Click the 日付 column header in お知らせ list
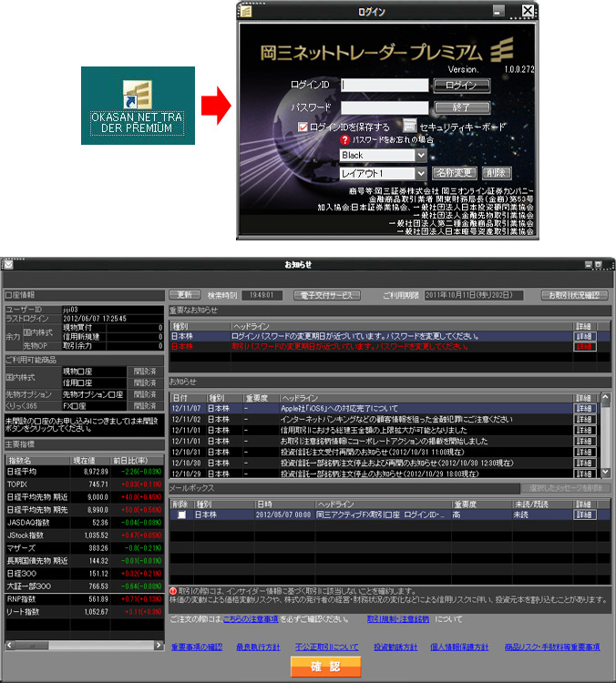The width and height of the screenshot is (616, 683). pos(188,398)
